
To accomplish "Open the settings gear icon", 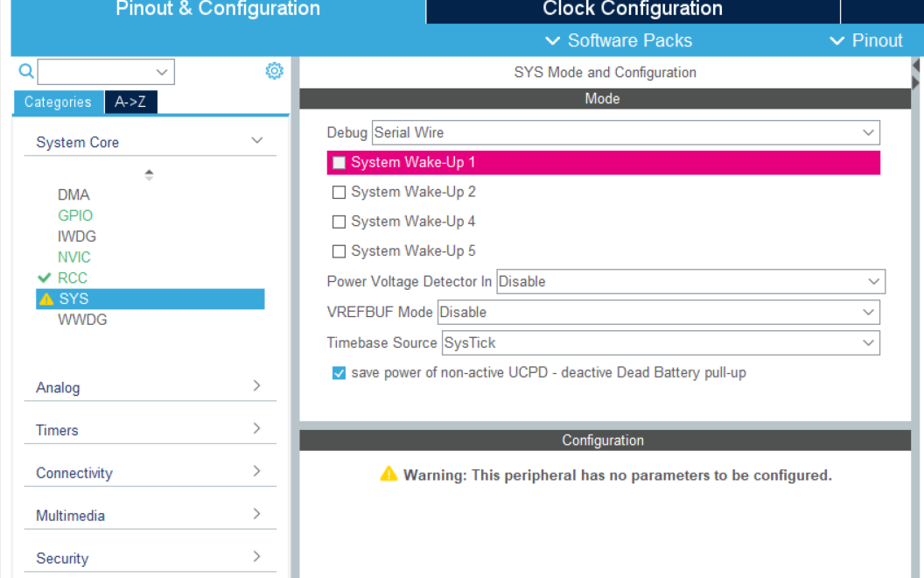I will coord(274,71).
